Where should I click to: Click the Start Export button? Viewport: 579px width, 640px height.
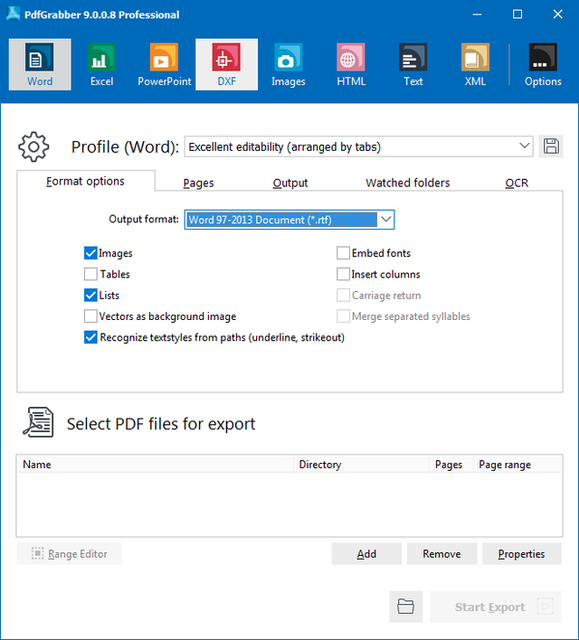496,607
